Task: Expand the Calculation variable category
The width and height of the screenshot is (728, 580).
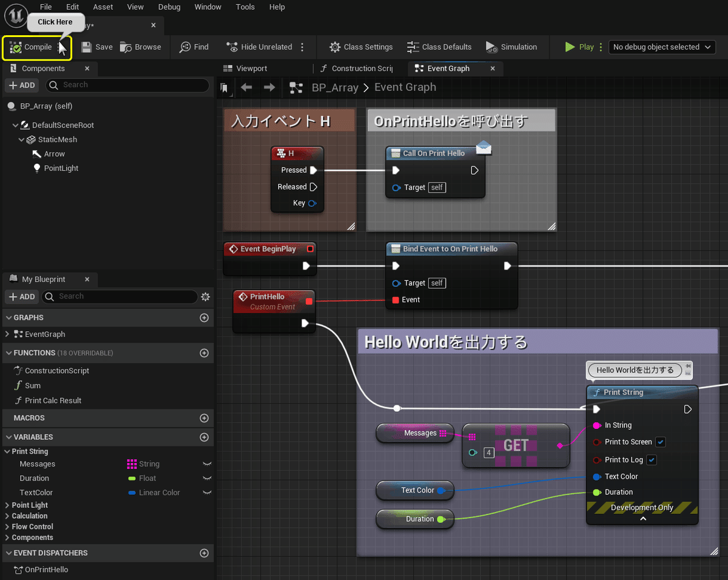Action: click(x=7, y=516)
